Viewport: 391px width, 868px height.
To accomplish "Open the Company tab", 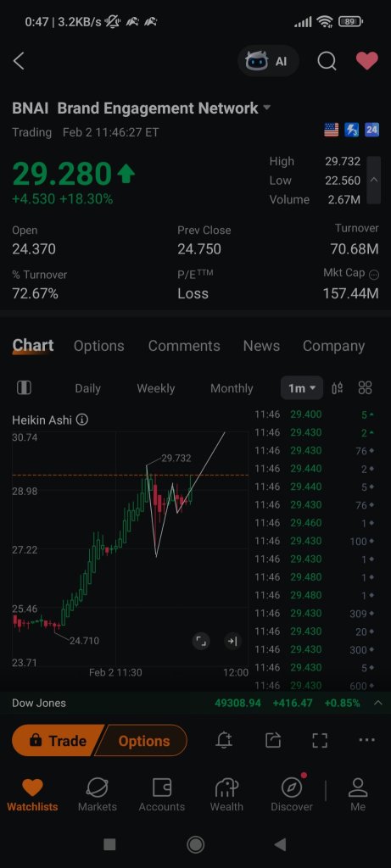I will [333, 346].
